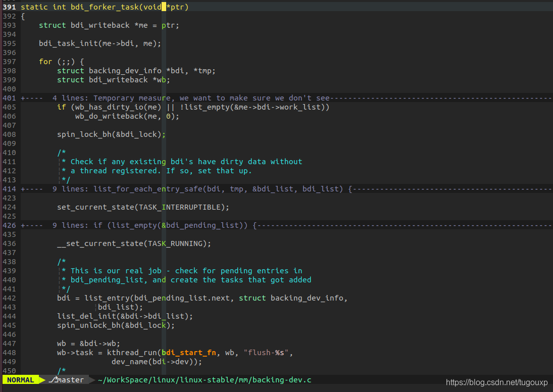Click bdi_task_init call on line 395

coord(68,43)
